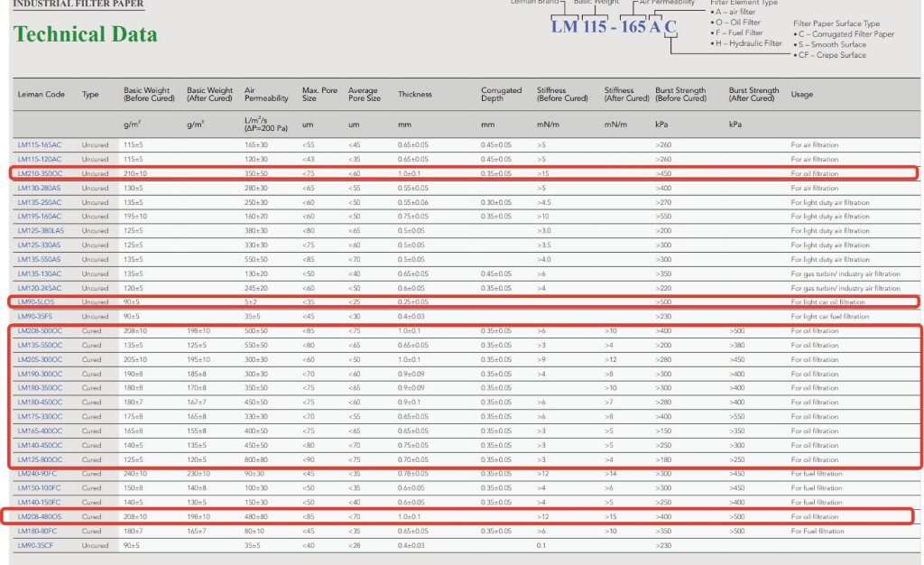Select code 'LM208-500OC'

(x=40, y=331)
